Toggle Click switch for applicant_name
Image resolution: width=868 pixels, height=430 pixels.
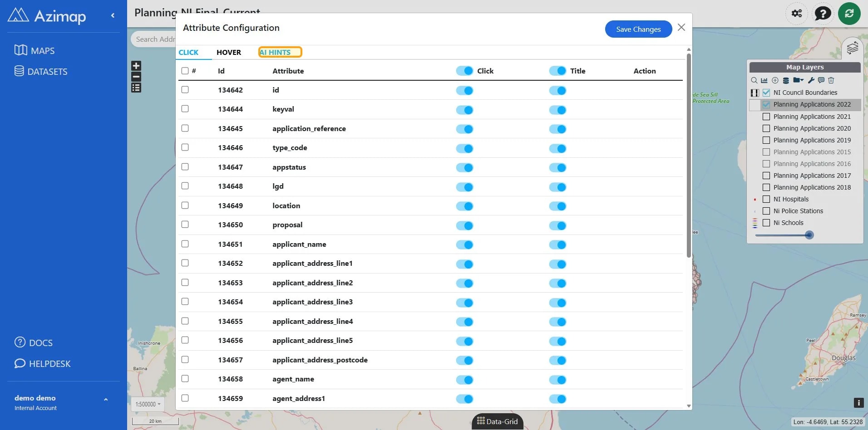pos(465,244)
